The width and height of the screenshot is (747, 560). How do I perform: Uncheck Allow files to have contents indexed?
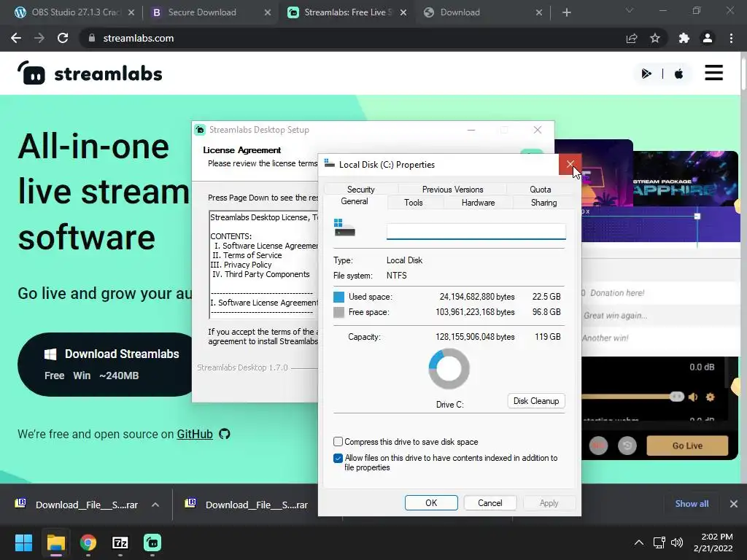click(x=338, y=458)
